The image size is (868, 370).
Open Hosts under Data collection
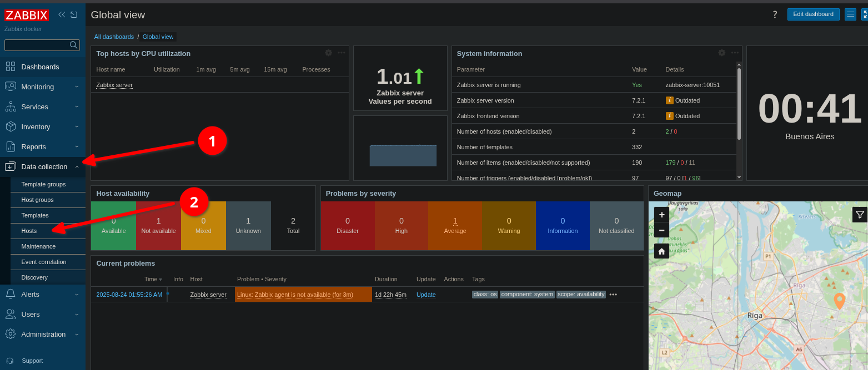(x=29, y=231)
